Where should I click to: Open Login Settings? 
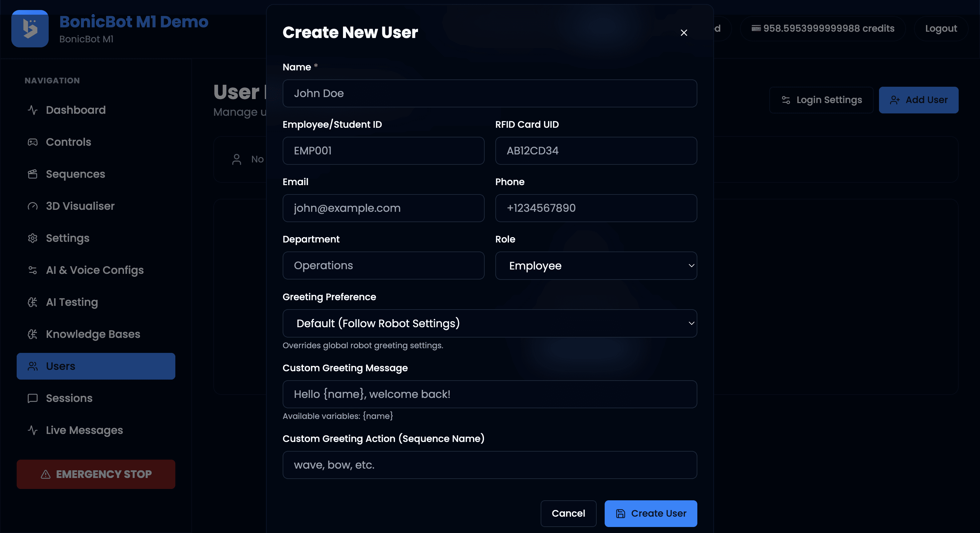tap(821, 100)
